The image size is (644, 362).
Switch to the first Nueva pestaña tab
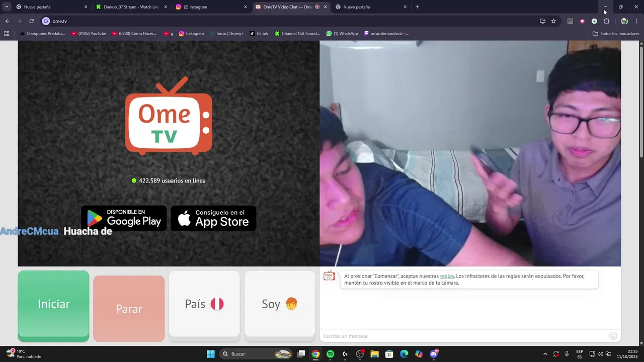coord(50,7)
